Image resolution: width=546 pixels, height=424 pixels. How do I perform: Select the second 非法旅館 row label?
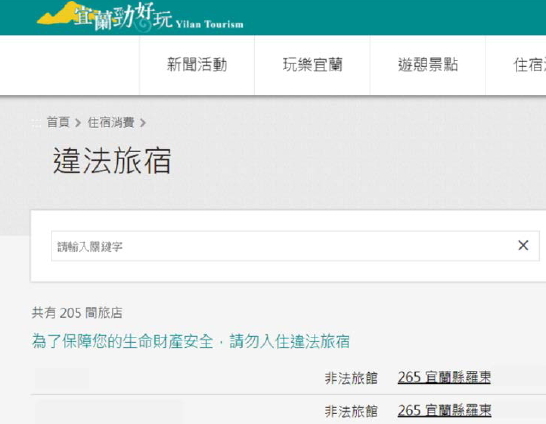[351, 411]
